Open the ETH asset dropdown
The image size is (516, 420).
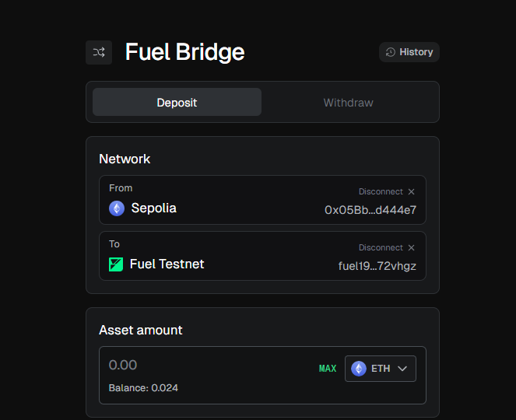(381, 369)
